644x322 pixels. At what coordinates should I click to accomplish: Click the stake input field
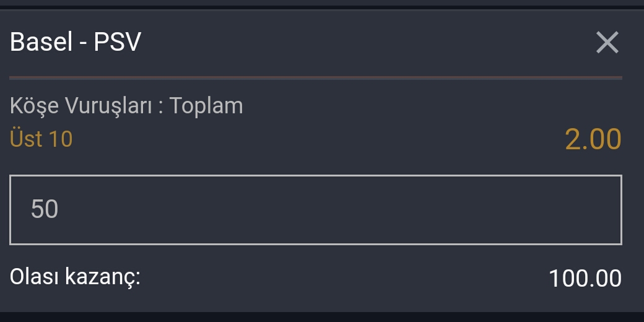click(x=315, y=209)
